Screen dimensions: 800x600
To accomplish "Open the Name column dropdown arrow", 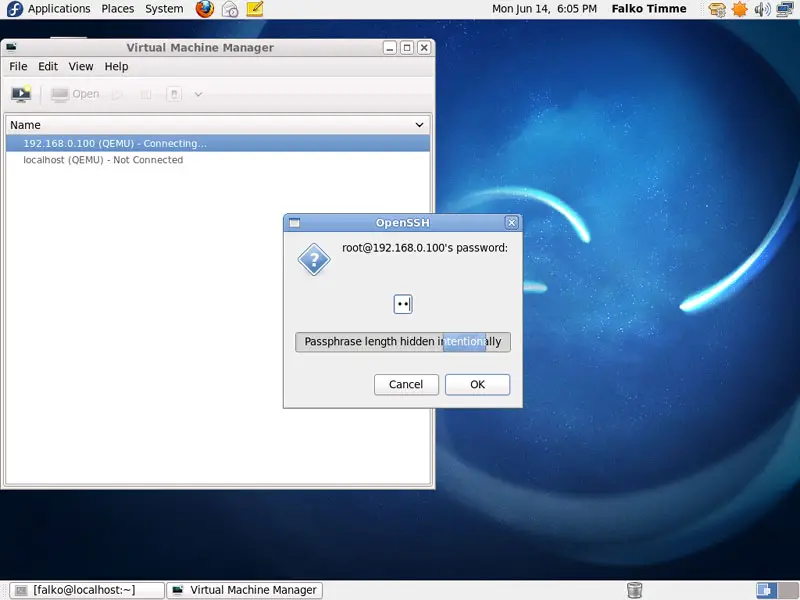I will tap(419, 125).
